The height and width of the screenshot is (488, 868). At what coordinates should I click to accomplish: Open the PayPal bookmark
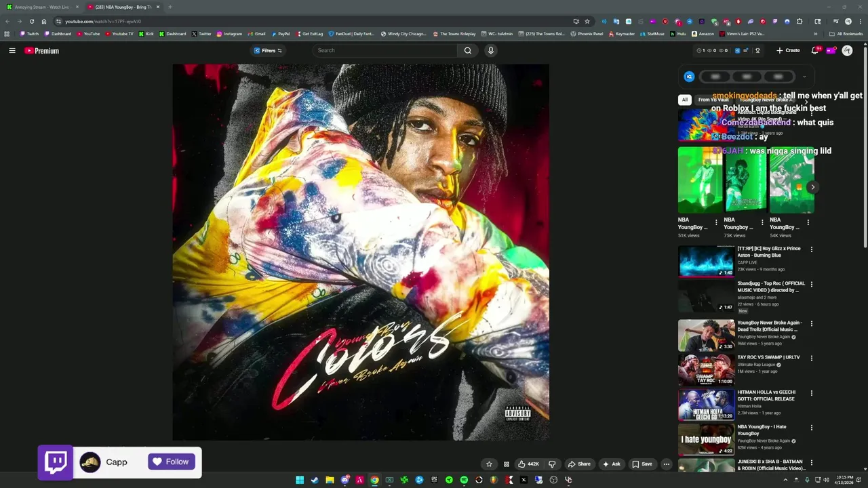pyautogui.click(x=281, y=34)
